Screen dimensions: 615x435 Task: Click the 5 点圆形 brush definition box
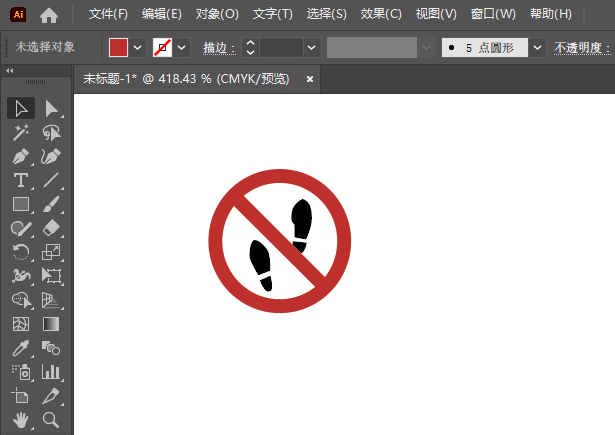pos(485,47)
